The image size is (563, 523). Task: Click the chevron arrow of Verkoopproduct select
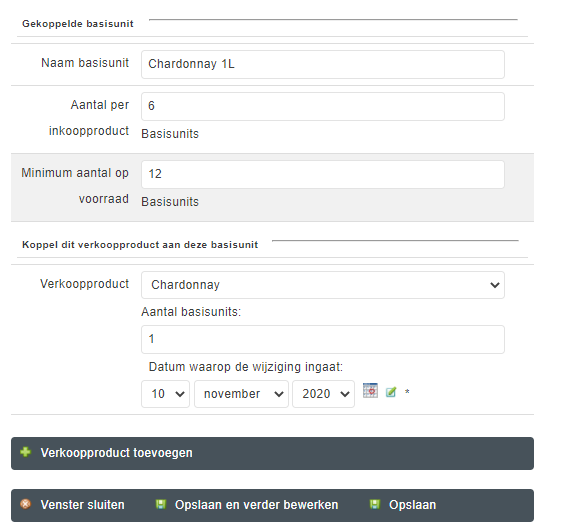494,285
